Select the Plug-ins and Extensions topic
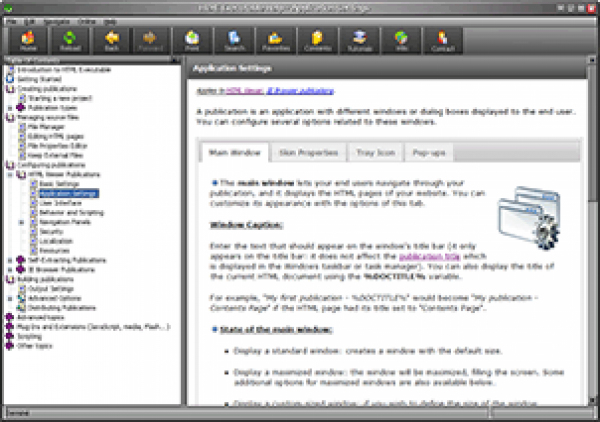The image size is (600, 422). (94, 327)
